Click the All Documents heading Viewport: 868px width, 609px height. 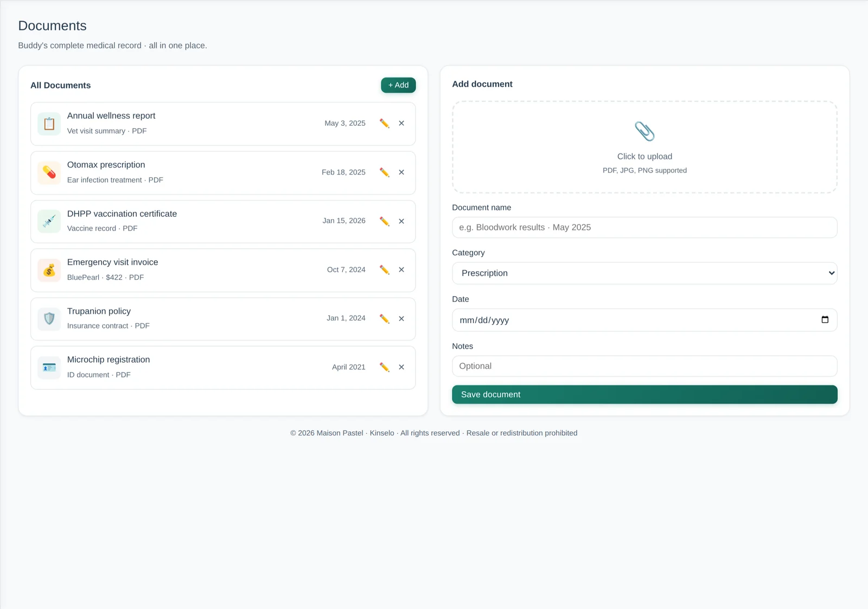(61, 85)
